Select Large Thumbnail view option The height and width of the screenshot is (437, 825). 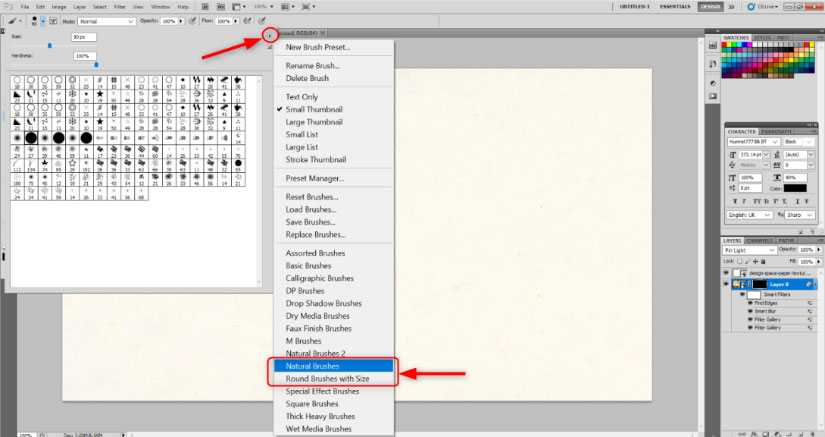334,122
